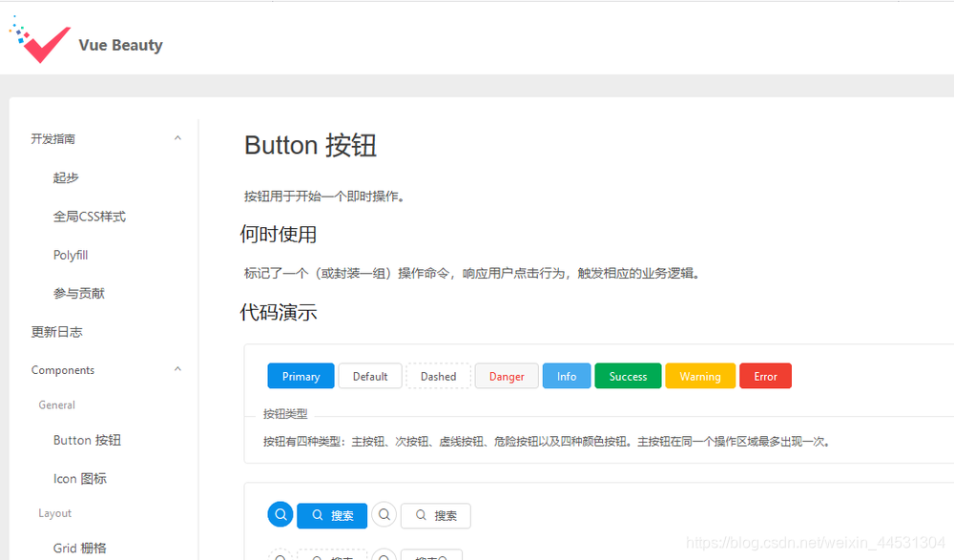Open the Polyfill documentation page
Screen dimensions: 954x560
[x=71, y=255]
